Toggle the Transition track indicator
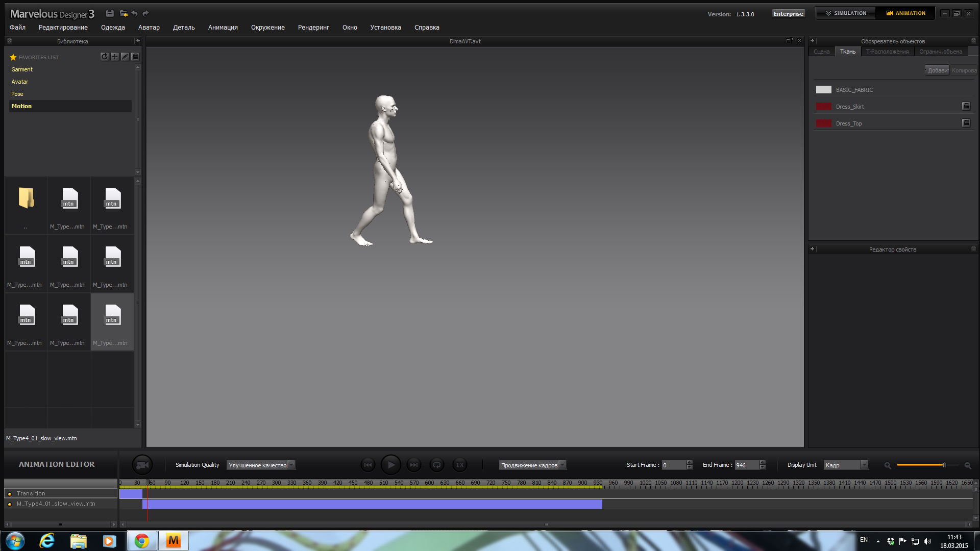Image resolution: width=980 pixels, height=551 pixels. (x=10, y=494)
